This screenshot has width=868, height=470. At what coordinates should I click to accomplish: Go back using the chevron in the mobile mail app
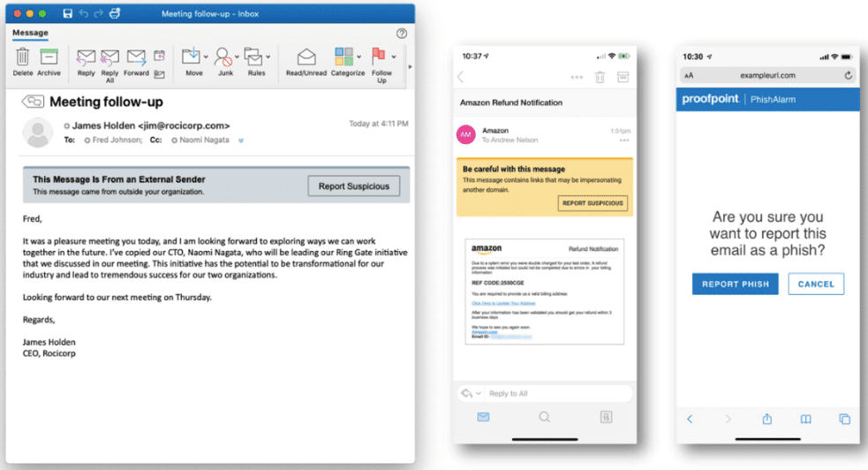(461, 77)
